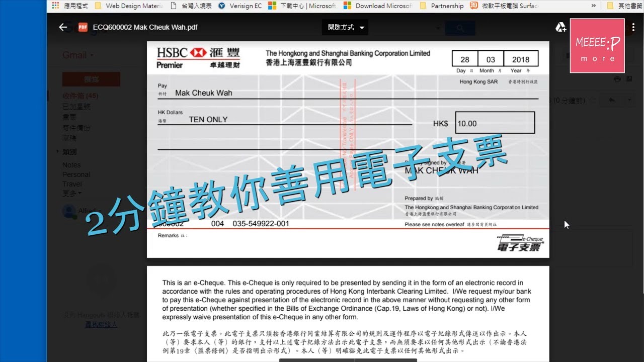Click the payee name Mak Cheuk Wah
Image resolution: width=644 pixels, height=362 pixels.
tap(204, 93)
